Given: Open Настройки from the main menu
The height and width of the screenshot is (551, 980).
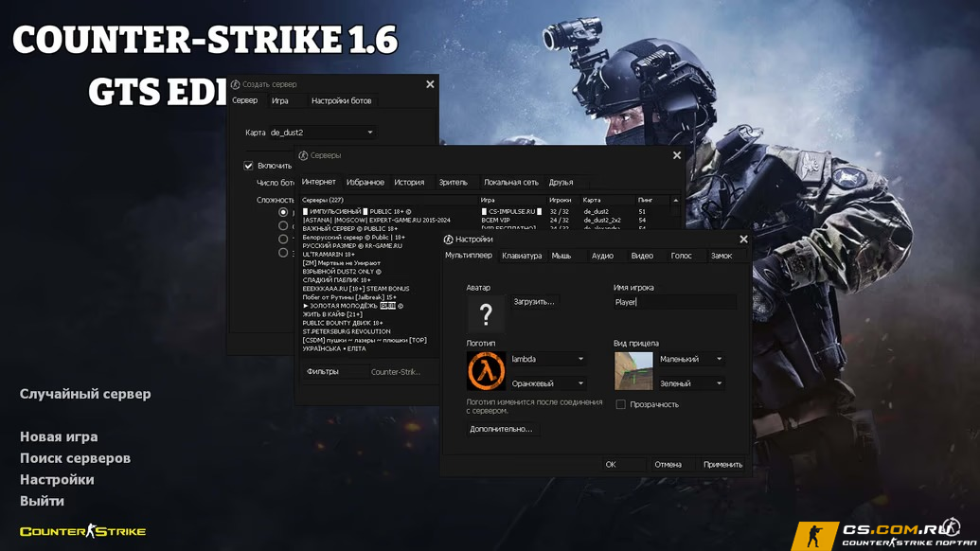Looking at the screenshot, I should [x=57, y=479].
